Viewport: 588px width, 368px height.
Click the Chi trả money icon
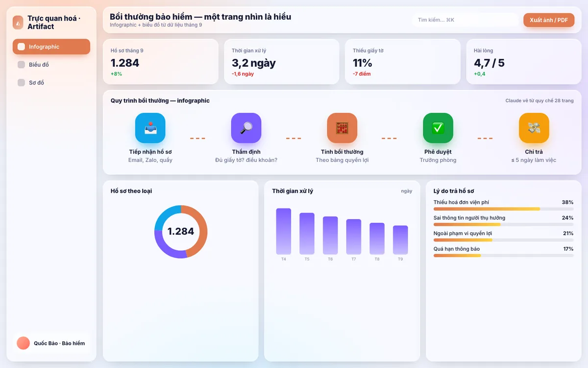pos(534,128)
